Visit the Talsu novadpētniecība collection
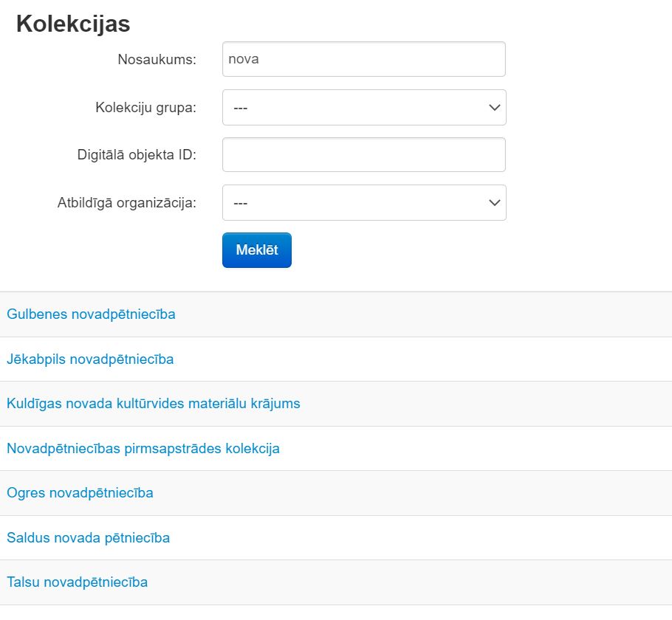672x620 pixels. coord(77,582)
